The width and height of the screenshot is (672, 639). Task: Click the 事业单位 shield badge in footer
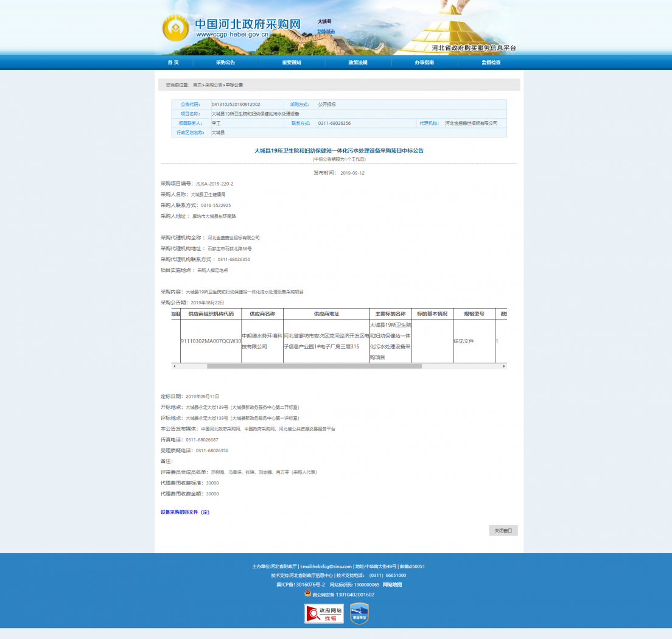click(359, 613)
